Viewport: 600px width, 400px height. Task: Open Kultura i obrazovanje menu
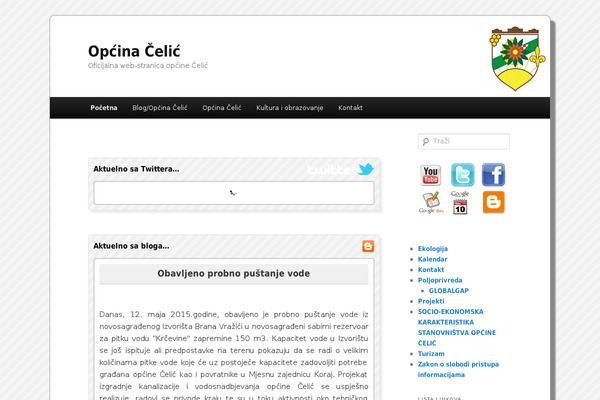tap(290, 108)
